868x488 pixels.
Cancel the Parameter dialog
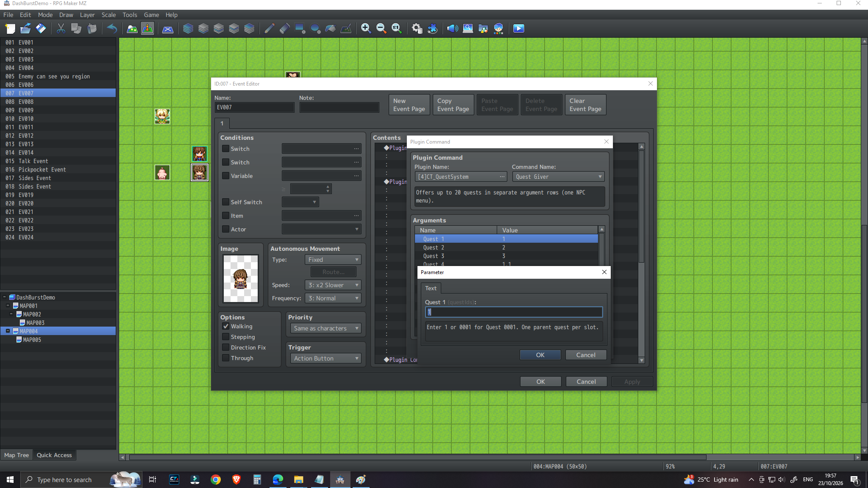[586, 355]
